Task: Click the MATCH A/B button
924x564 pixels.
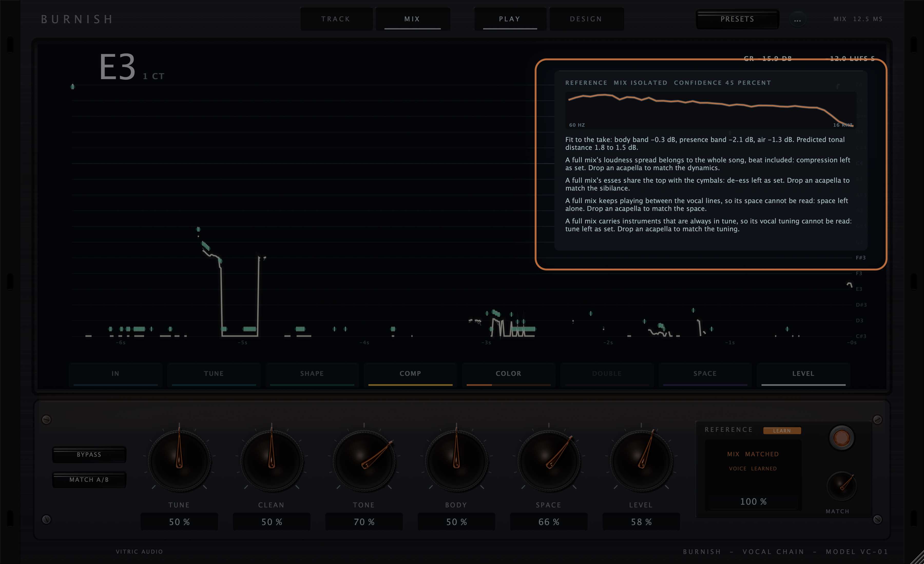Action: (89, 480)
